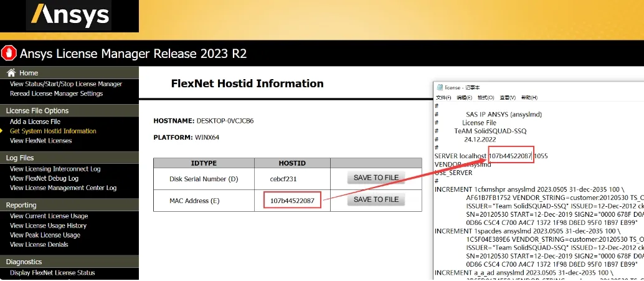Image resolution: width=644 pixels, height=281 pixels.
Task: Click USE_SERVER line in Notepad
Action: click(x=453, y=173)
